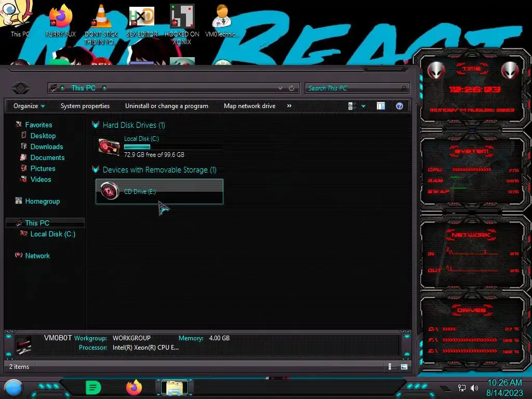The height and width of the screenshot is (399, 532).
Task: Click the Network sidebar icon
Action: [x=18, y=255]
